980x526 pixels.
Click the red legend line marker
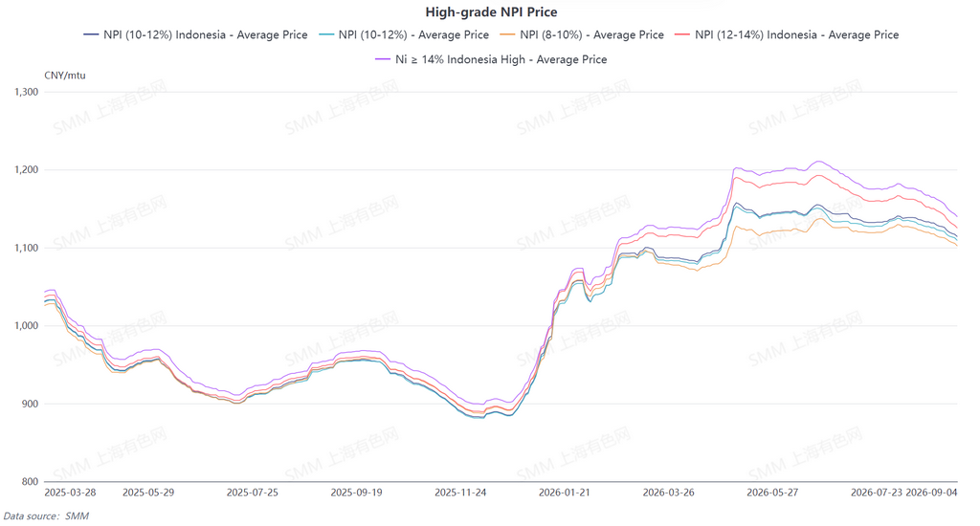pos(683,35)
